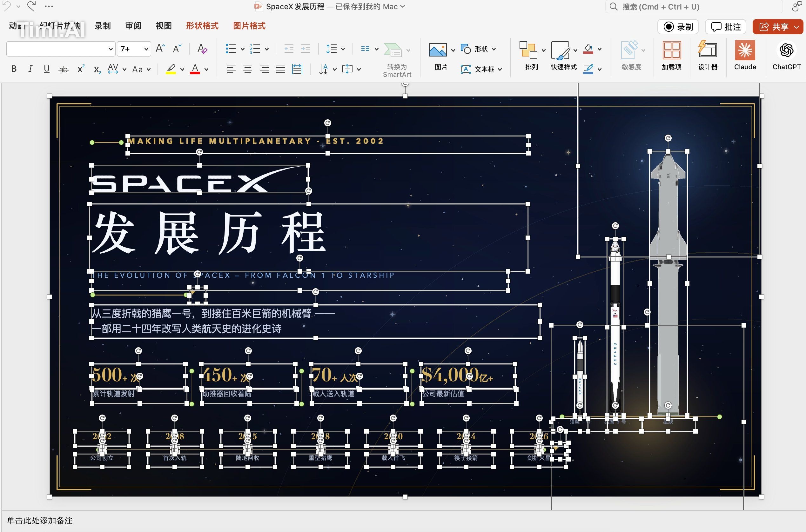Click distributed alignment icon
This screenshot has height=532, width=806.
tap(297, 69)
